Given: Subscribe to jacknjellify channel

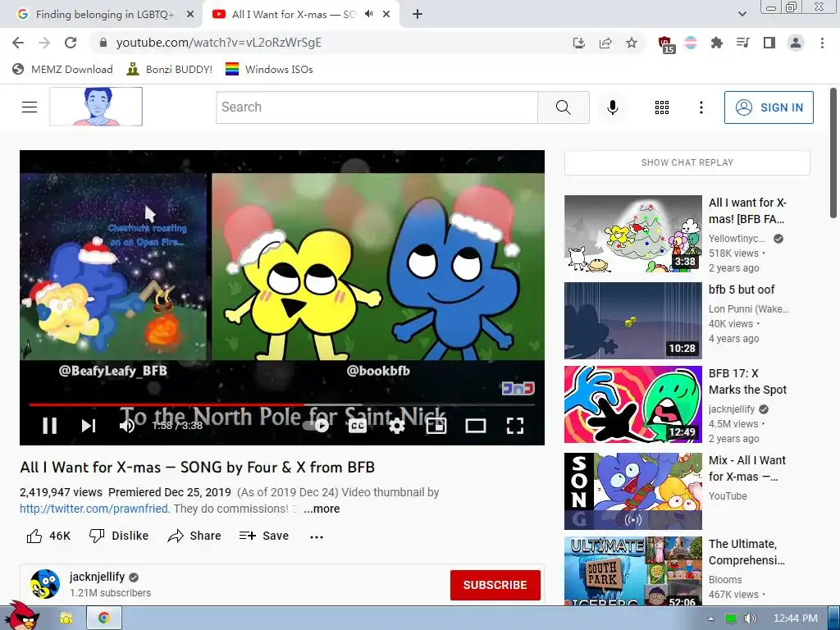Looking at the screenshot, I should pyautogui.click(x=495, y=585).
